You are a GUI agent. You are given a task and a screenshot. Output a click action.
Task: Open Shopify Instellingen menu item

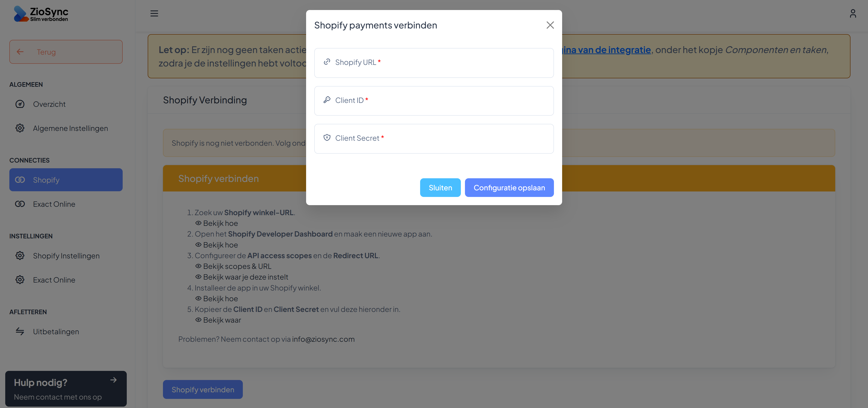click(x=66, y=256)
